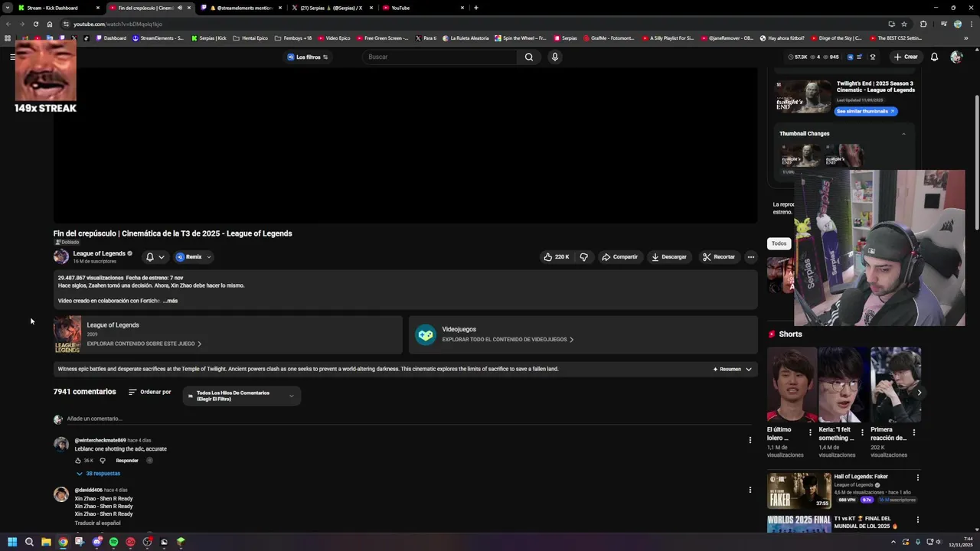Click Responder on wintercheckmate869's comment
The height and width of the screenshot is (551, 980).
tap(127, 461)
